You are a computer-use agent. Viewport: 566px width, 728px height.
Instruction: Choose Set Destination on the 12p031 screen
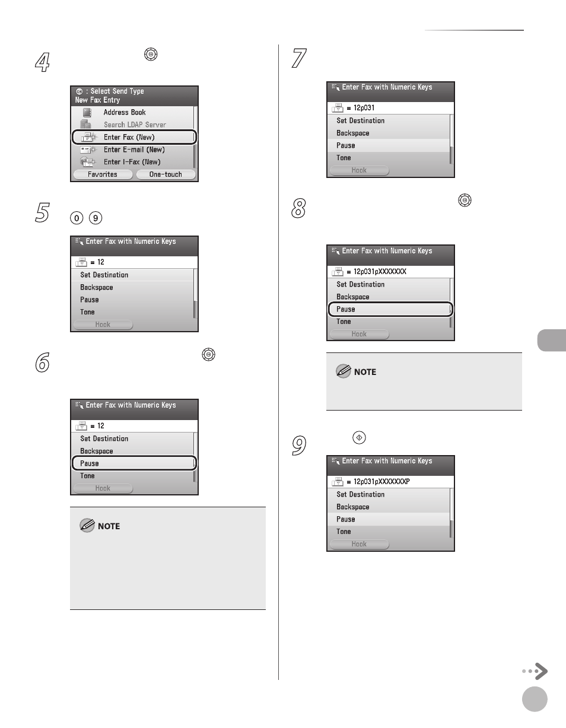coord(389,120)
